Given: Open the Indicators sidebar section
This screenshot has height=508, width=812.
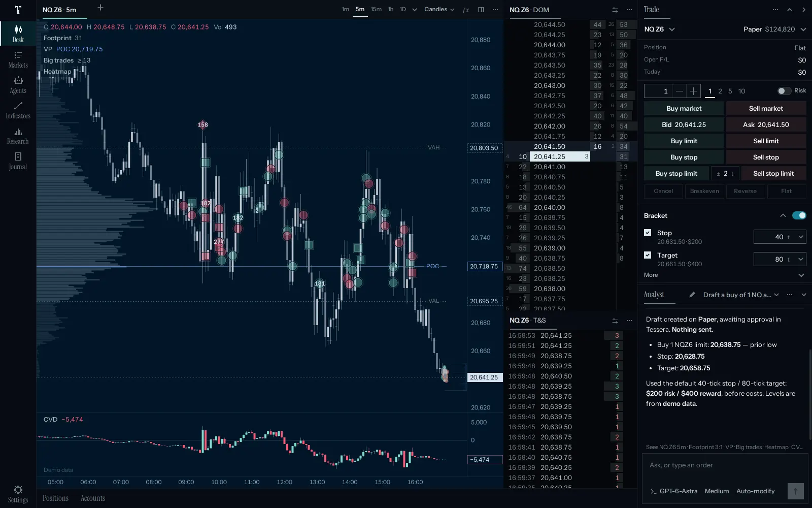Looking at the screenshot, I should click(18, 110).
